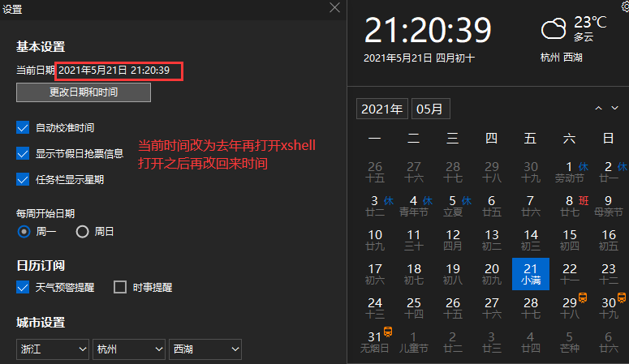Enable 时事提醒 checkbox

tap(120, 287)
